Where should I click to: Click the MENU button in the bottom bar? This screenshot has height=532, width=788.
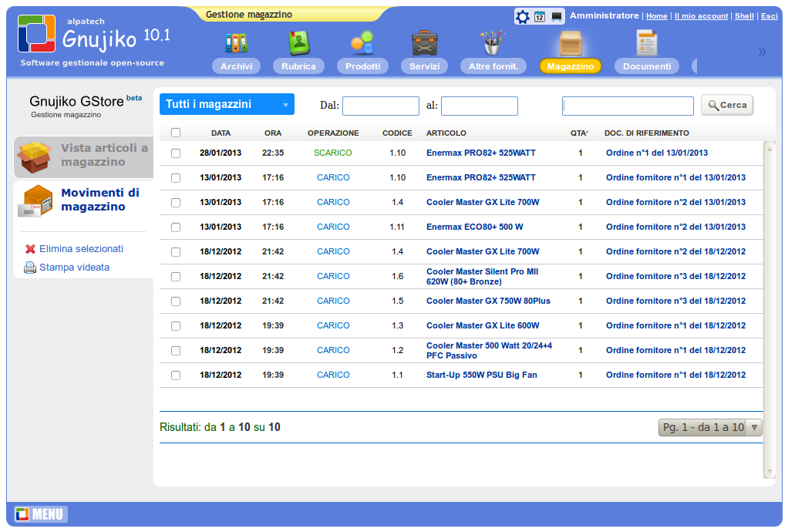pos(40,514)
